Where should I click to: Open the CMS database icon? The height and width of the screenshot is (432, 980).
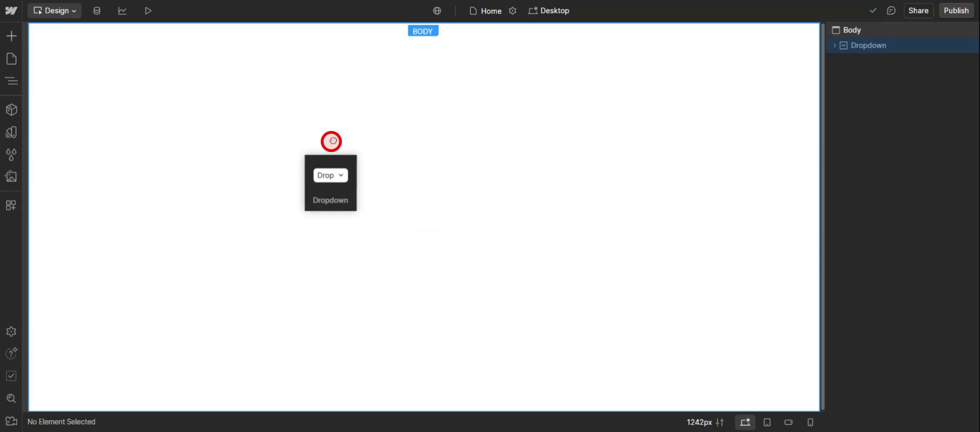point(97,11)
